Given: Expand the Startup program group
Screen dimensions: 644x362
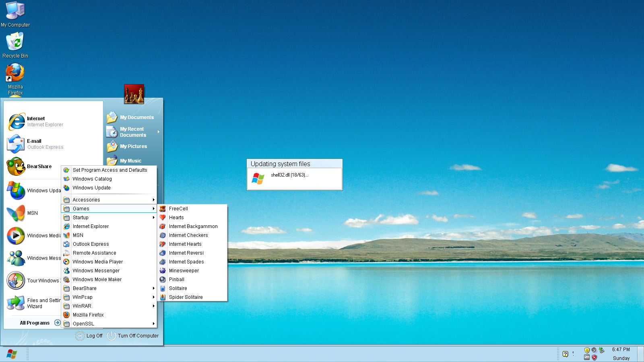Looking at the screenshot, I should pyautogui.click(x=109, y=218).
